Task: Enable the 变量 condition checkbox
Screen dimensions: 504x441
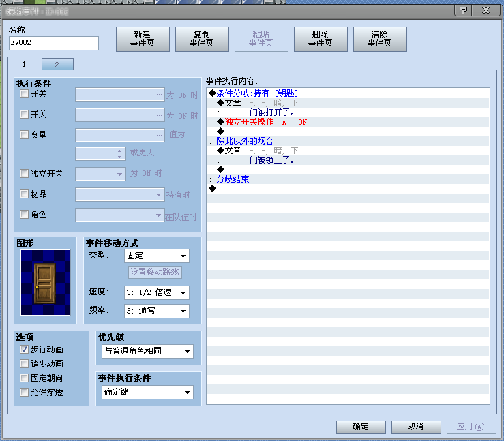Action: coord(24,134)
